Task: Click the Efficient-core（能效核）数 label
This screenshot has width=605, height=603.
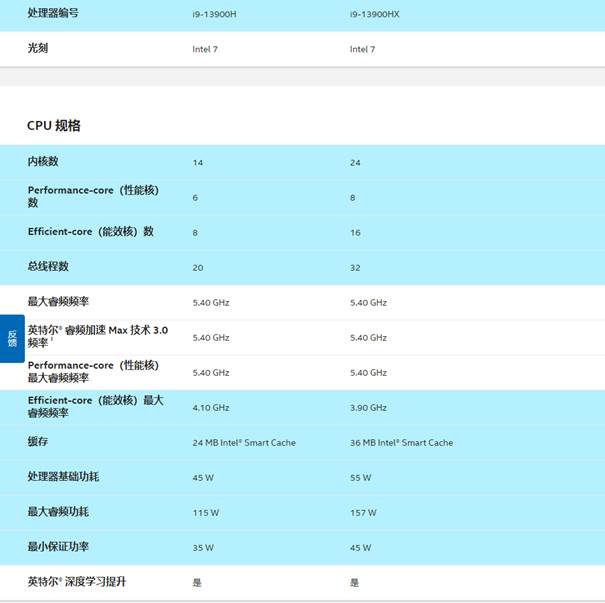Action: [90, 231]
